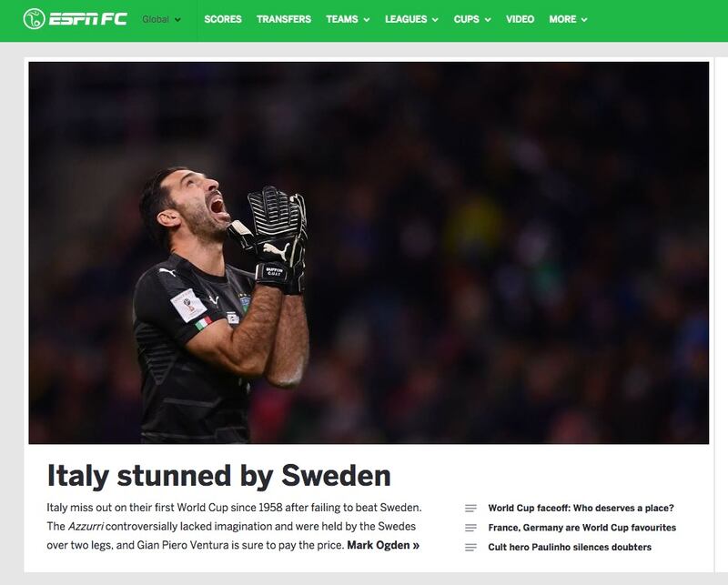This screenshot has width=728, height=585.
Task: Click the ESPN FC soccer ball logo icon
Action: (x=34, y=19)
